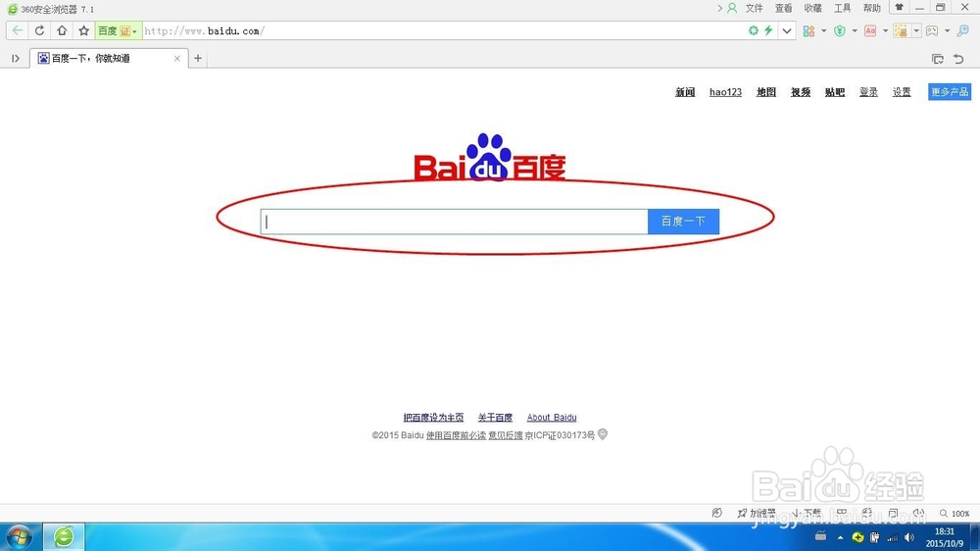Open the green shield online-banking icon

pyautogui.click(x=840, y=30)
